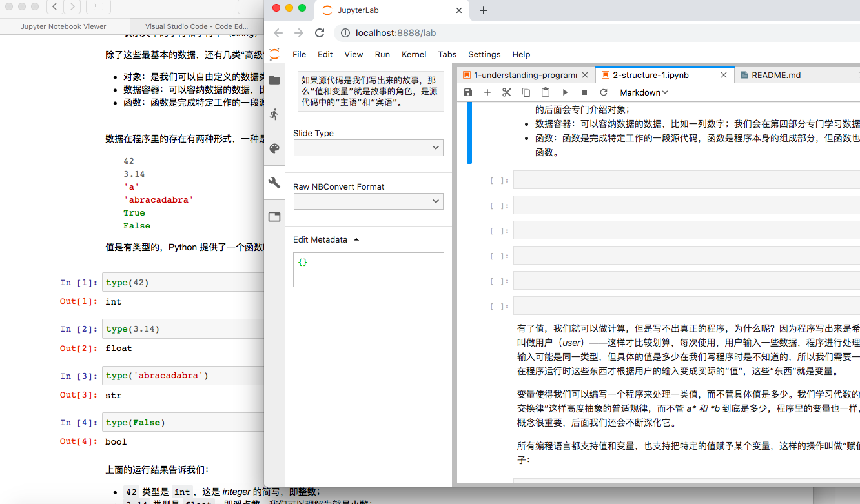Screen dimensions: 860x504
Task: Click the type('abracadabra') code cell in Safari
Action: coord(183,376)
